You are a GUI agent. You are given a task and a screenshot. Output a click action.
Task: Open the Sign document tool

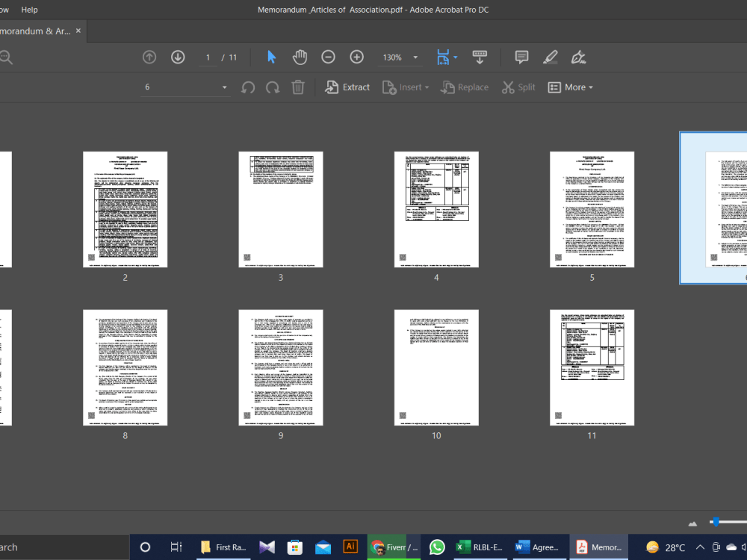pyautogui.click(x=578, y=57)
